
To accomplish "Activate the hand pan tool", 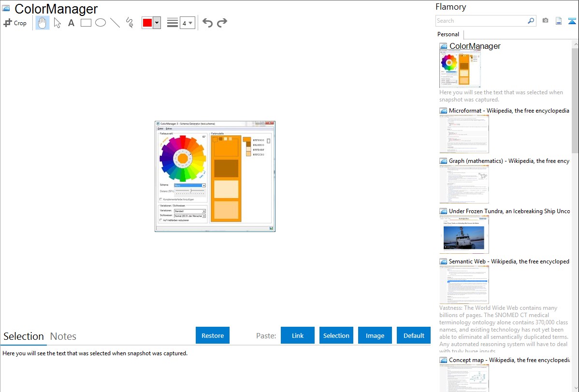I will [42, 23].
